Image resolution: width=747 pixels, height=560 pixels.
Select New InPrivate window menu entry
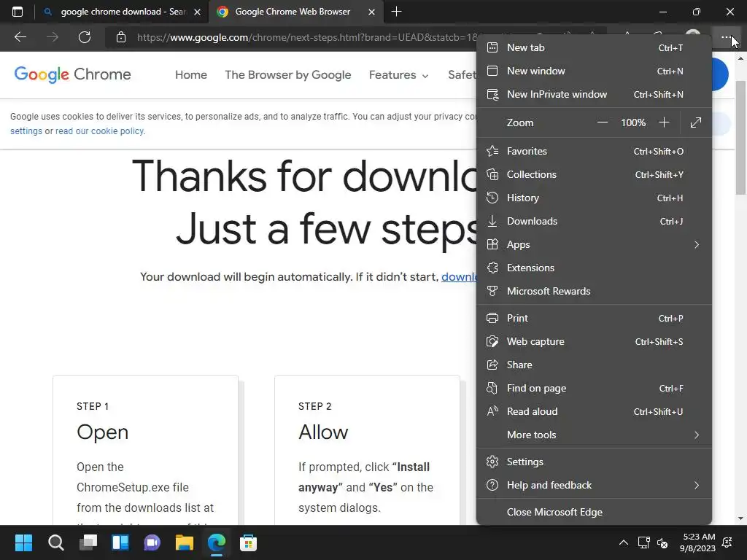(x=594, y=94)
